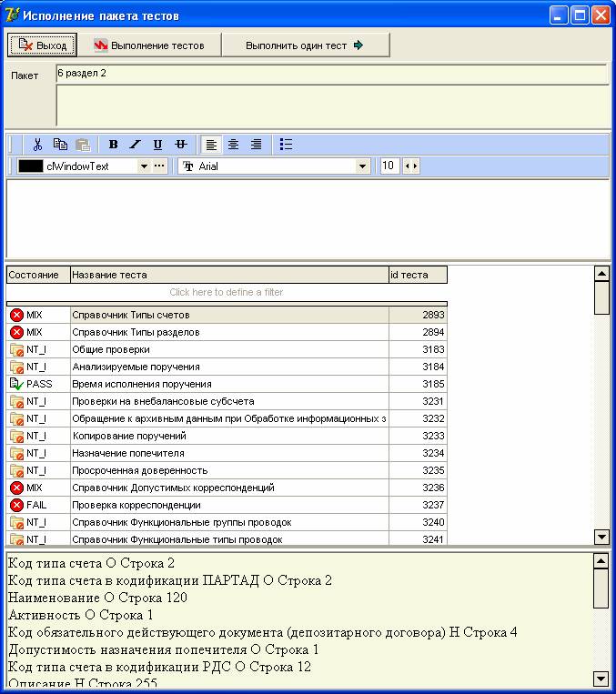Image resolution: width=616 pixels, height=694 pixels.
Task: Click test id 3185 cell
Action: click(418, 384)
